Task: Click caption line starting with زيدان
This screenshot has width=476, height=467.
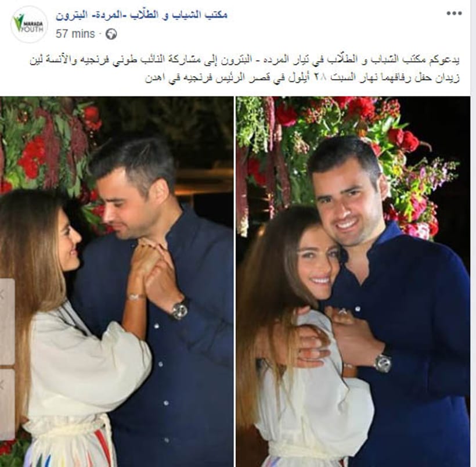Action: pos(302,77)
